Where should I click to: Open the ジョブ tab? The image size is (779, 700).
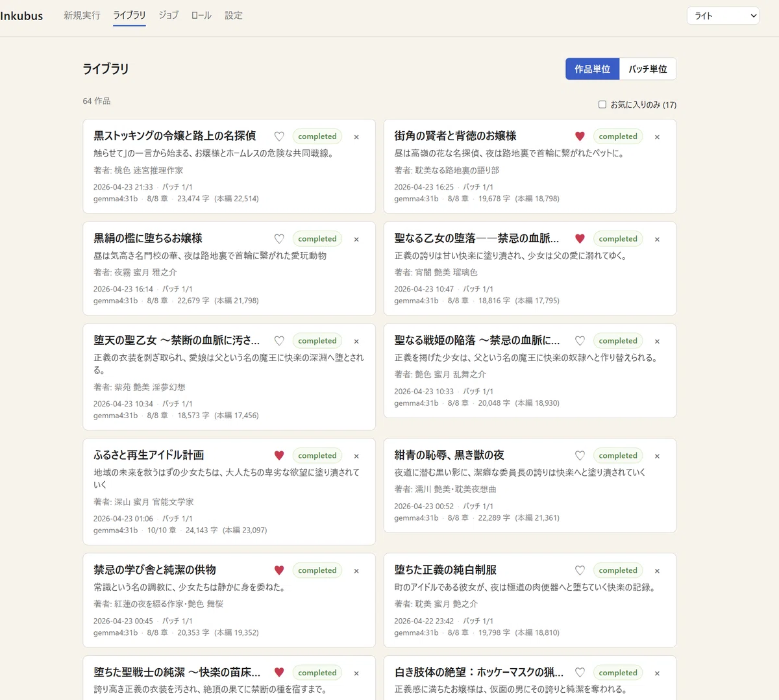(169, 16)
